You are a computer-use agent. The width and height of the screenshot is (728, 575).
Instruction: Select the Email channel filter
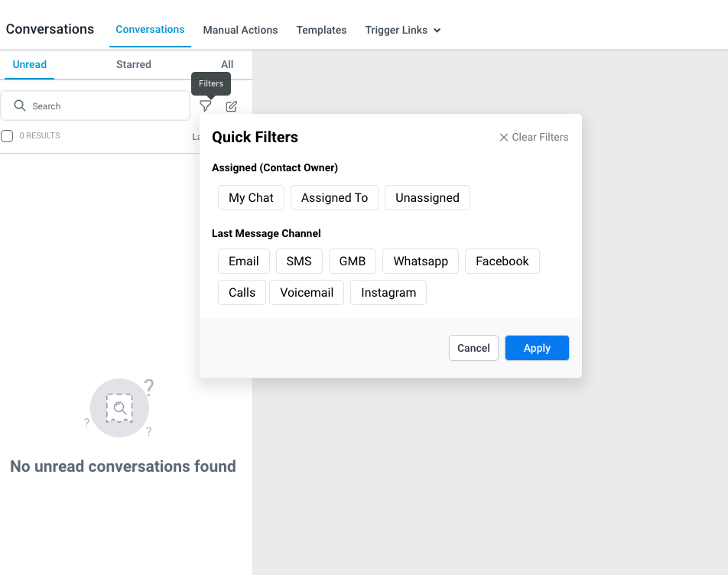pyautogui.click(x=243, y=261)
